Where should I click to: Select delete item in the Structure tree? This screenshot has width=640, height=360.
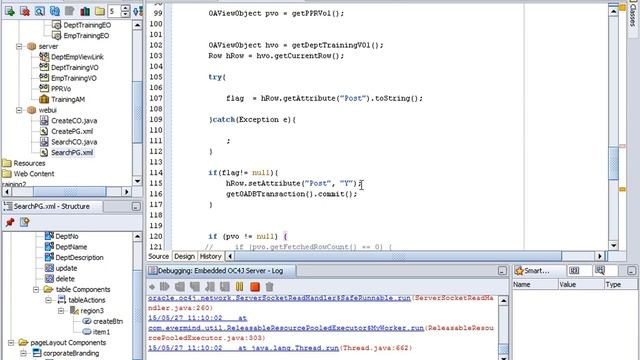point(65,279)
